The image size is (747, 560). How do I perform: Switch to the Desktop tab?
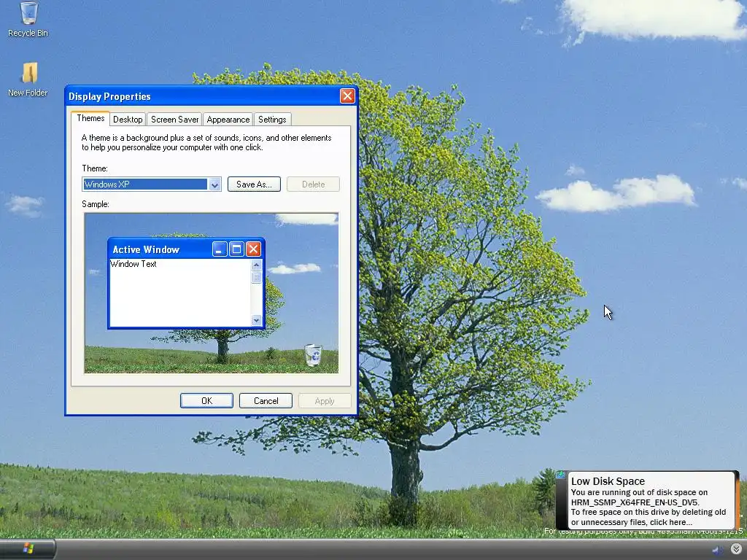pyautogui.click(x=128, y=120)
